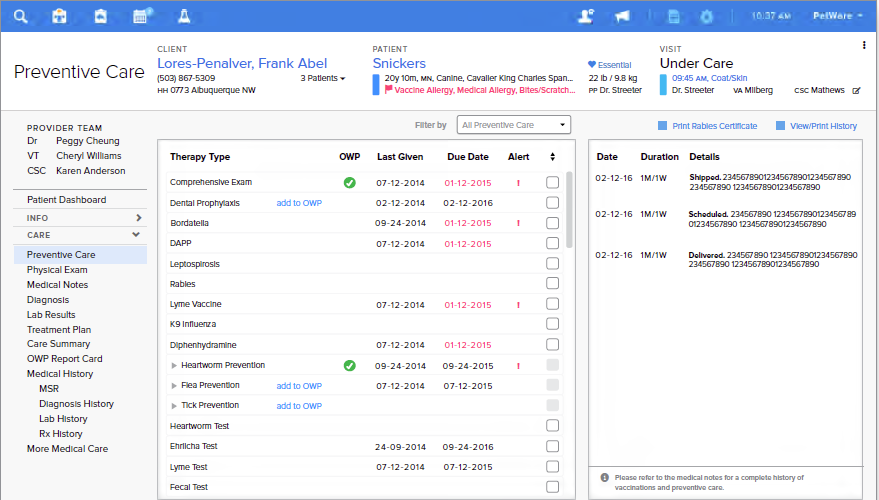The height and width of the screenshot is (500, 879).
Task: Expand the Flea Prevention row
Action: tap(174, 386)
